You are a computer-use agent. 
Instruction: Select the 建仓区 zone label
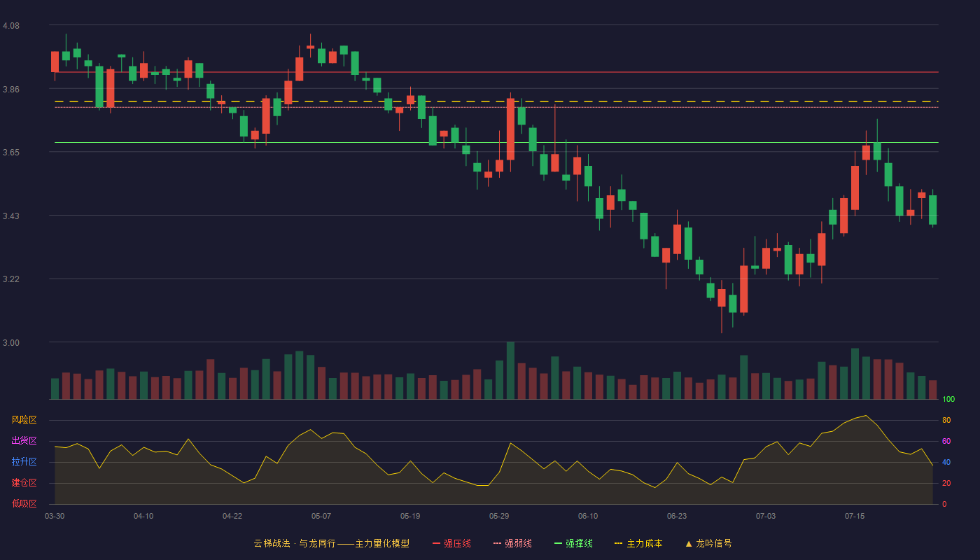pyautogui.click(x=24, y=483)
